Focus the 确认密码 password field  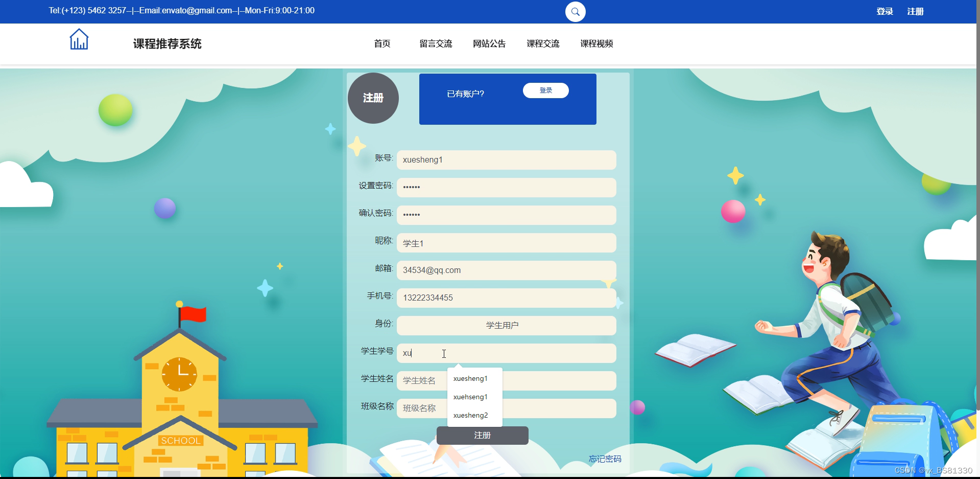coord(507,215)
